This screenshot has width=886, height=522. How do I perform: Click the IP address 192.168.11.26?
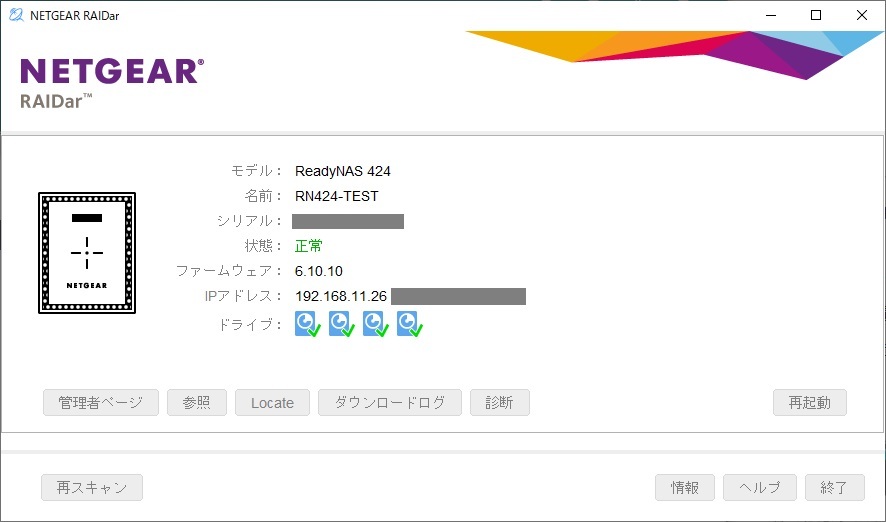pos(341,296)
